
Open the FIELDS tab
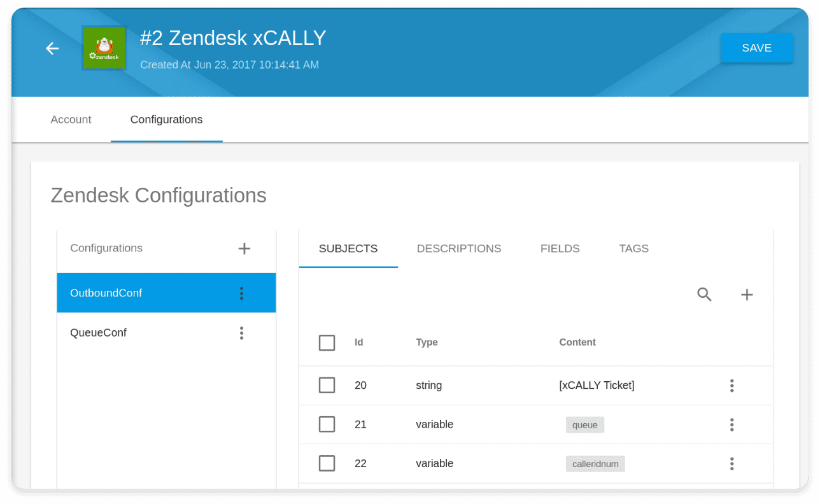click(x=560, y=249)
